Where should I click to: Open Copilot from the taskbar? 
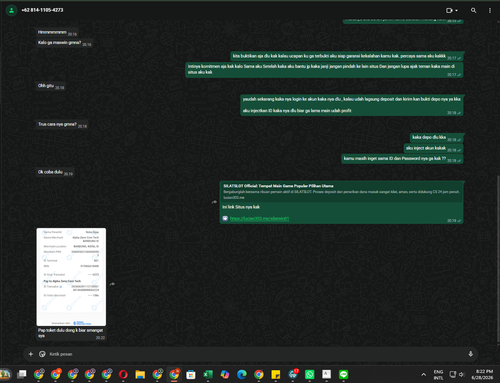click(x=225, y=374)
